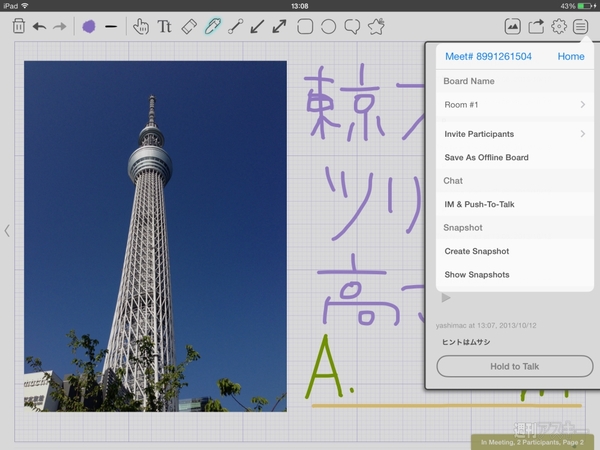Screen dimensions: 600x450
Task: Click the trash delete icon
Action: tap(18, 26)
